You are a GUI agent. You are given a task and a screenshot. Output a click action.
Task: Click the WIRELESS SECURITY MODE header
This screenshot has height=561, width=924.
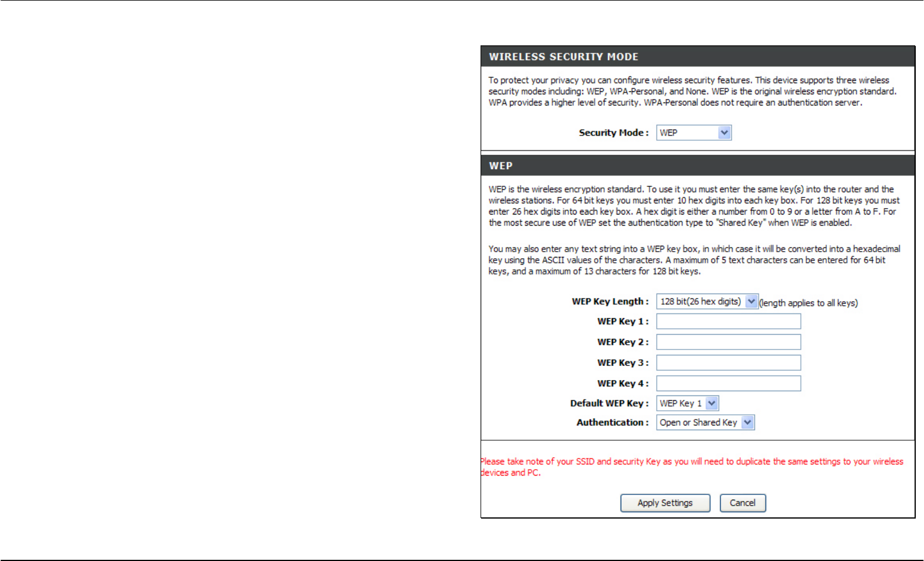coord(698,57)
